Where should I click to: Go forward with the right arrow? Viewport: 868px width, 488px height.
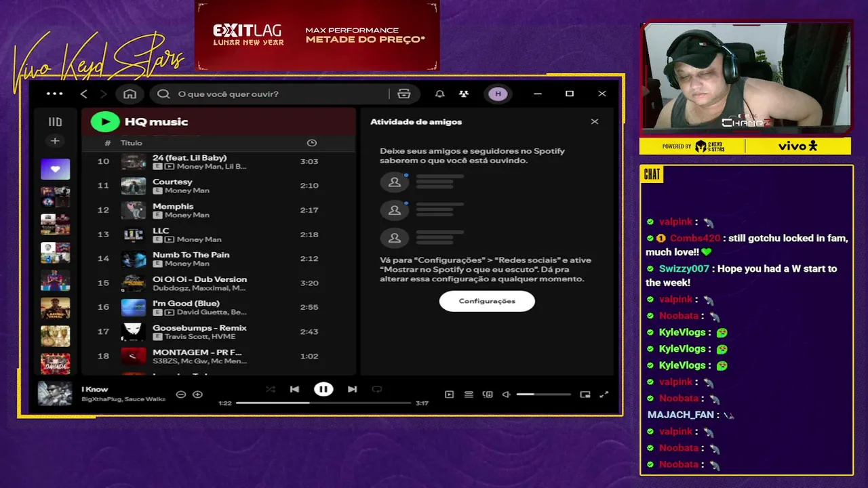pos(103,94)
